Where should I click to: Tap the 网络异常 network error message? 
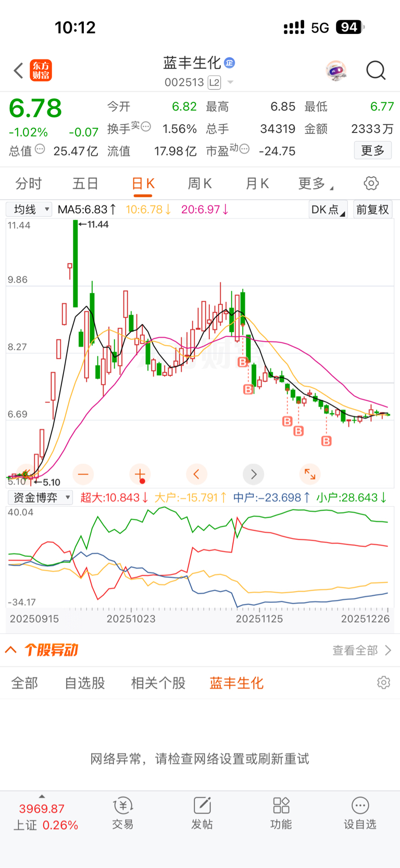(200, 759)
